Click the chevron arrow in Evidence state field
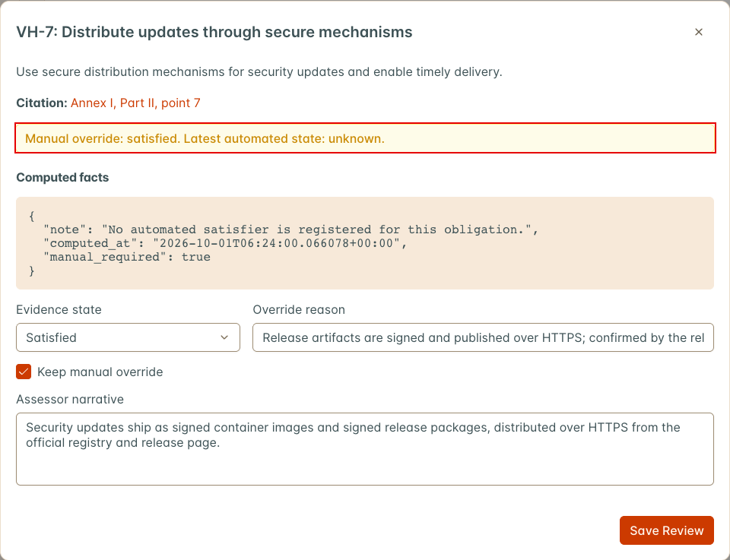730x560 pixels. (224, 337)
